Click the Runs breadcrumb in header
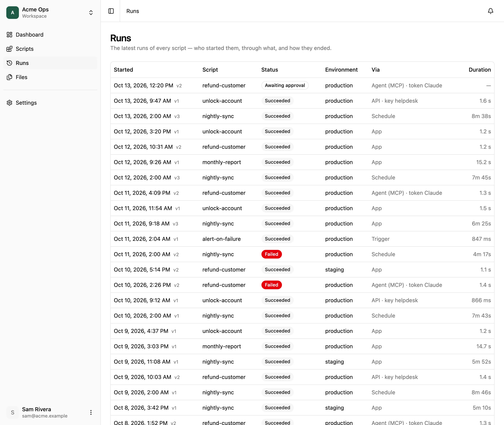 coord(132,11)
